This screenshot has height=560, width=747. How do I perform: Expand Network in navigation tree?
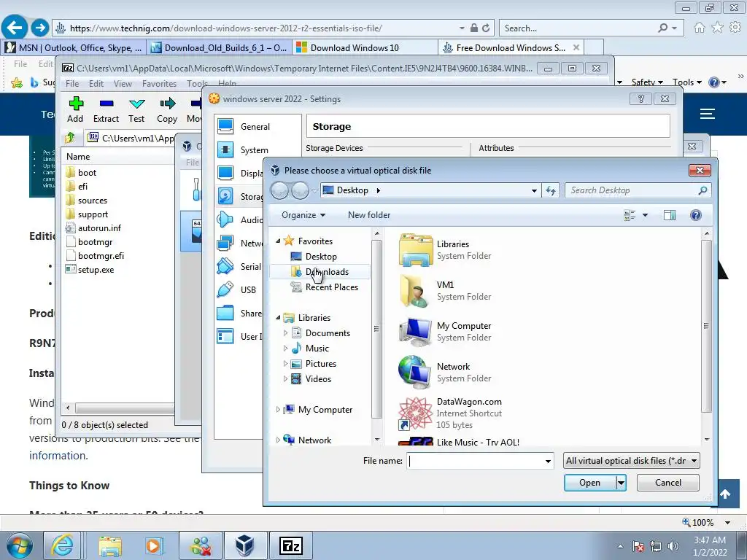tap(278, 440)
